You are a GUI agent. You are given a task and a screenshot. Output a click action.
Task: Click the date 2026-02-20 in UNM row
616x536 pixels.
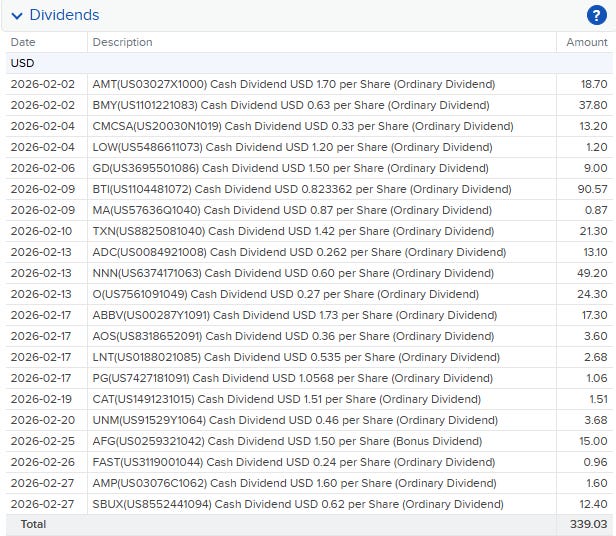click(42, 420)
